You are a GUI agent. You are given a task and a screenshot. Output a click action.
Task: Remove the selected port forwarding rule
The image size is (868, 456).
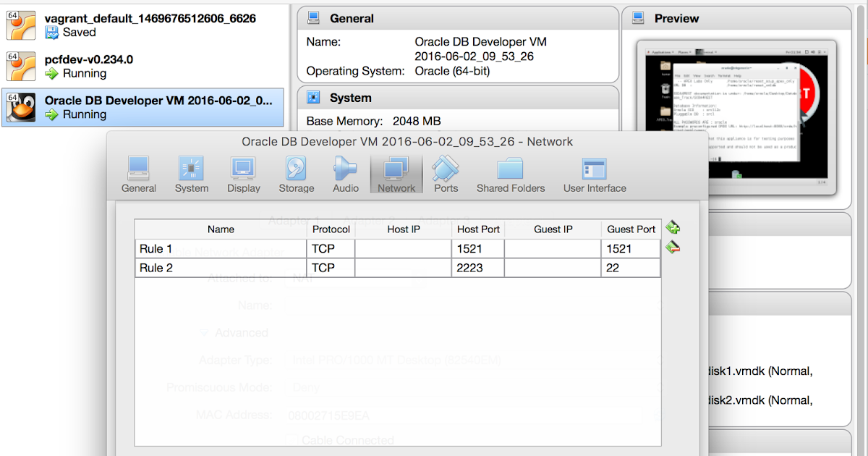[x=673, y=247]
